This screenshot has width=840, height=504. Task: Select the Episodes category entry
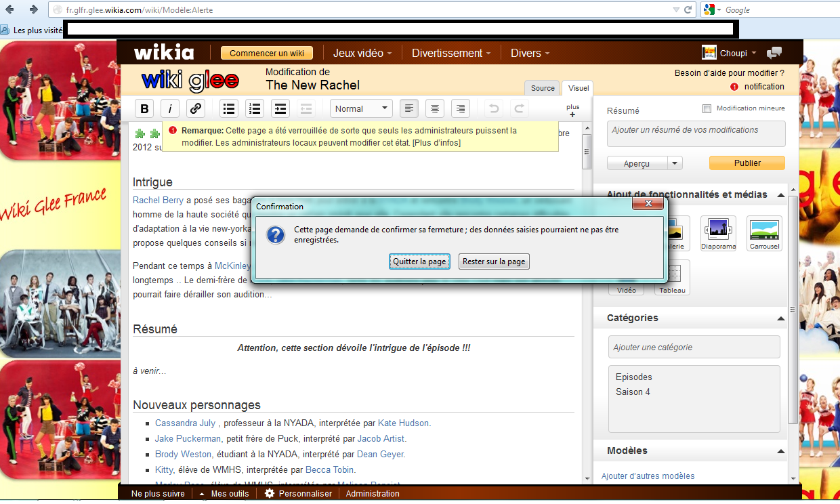(634, 377)
